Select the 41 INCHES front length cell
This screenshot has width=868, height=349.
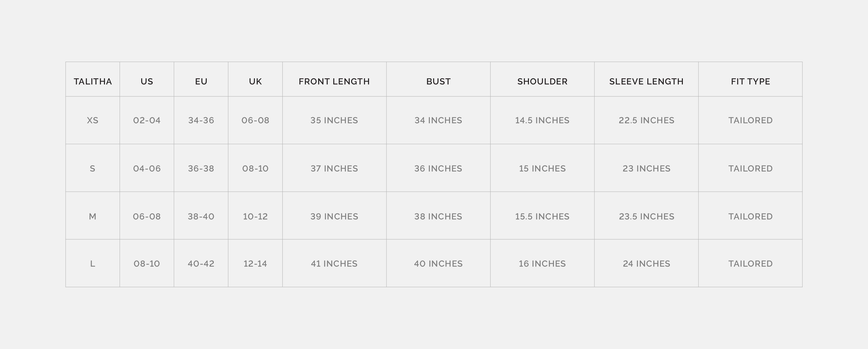coord(334,264)
